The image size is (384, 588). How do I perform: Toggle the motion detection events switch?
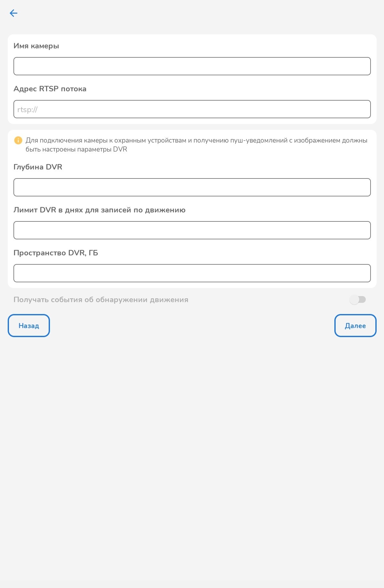358,300
